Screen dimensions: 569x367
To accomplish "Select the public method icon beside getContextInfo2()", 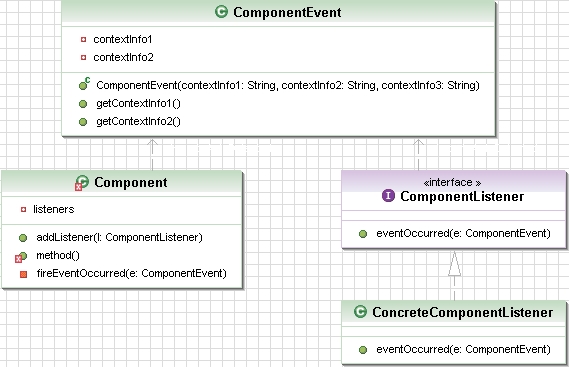I will pos(83,122).
